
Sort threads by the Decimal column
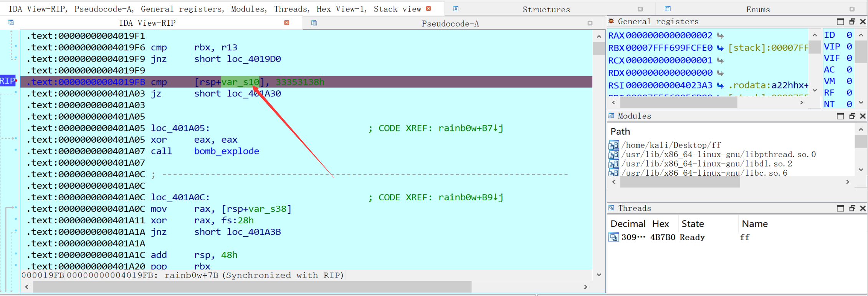pyautogui.click(x=628, y=224)
